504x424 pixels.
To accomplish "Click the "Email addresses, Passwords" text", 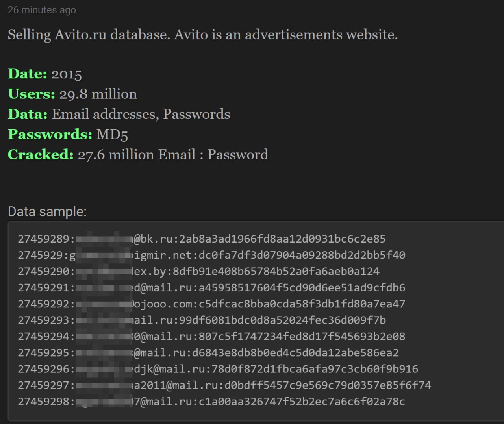I will pos(141,114).
